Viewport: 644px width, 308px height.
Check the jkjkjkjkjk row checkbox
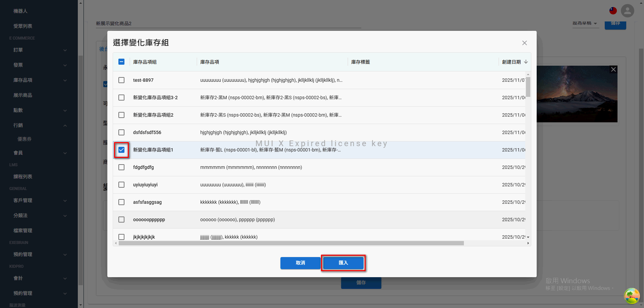(x=121, y=237)
